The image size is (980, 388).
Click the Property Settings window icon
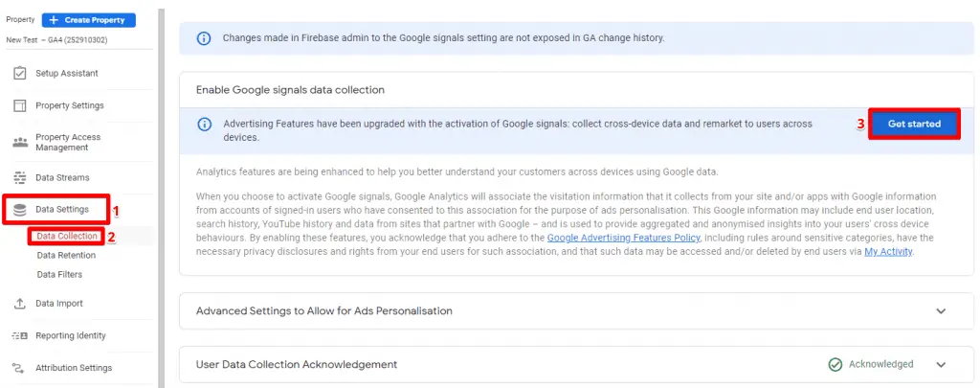click(20, 105)
